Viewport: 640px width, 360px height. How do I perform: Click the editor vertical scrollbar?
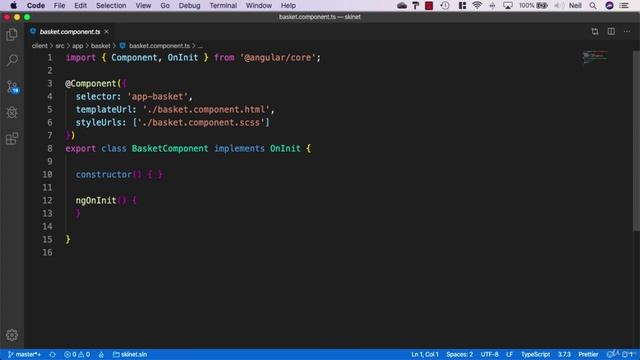pos(636,140)
